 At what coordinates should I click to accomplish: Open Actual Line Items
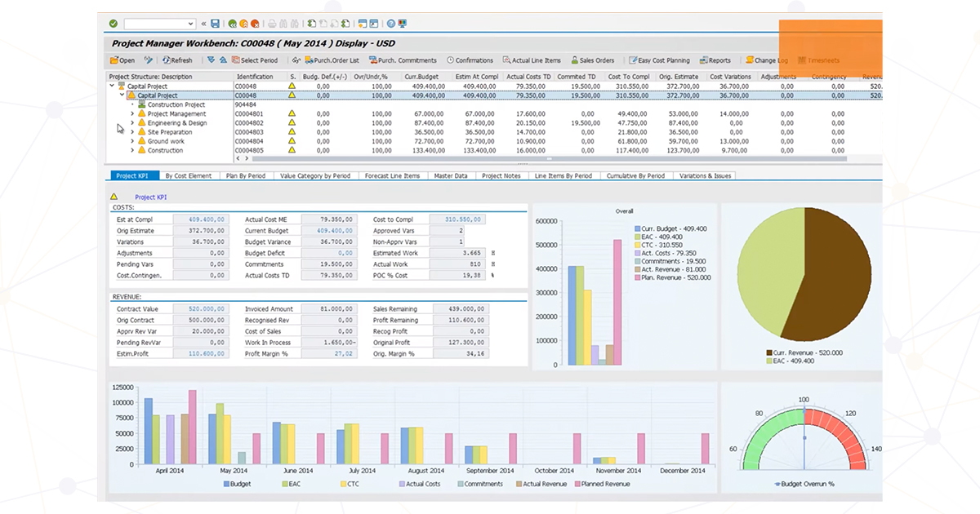(x=532, y=60)
